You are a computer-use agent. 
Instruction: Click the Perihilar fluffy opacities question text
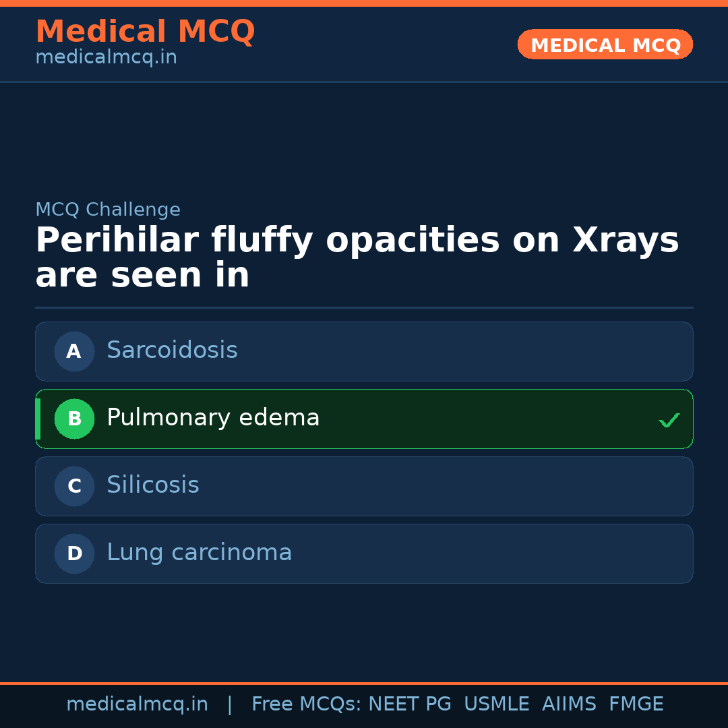pos(357,258)
